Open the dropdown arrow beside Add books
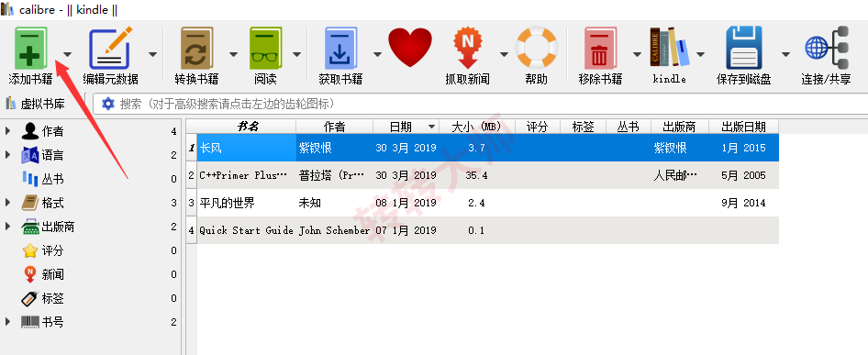Viewport: 868px width, 355px height. [x=68, y=54]
